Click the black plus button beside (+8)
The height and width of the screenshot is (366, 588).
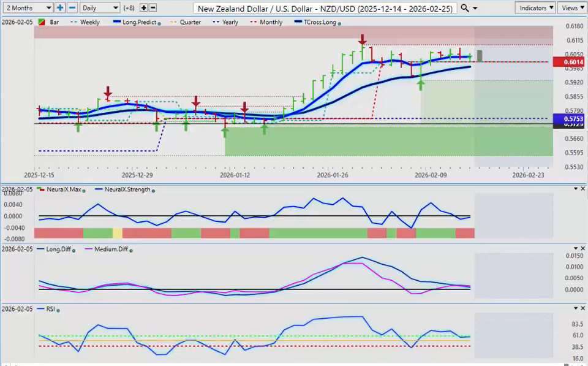[x=143, y=7]
